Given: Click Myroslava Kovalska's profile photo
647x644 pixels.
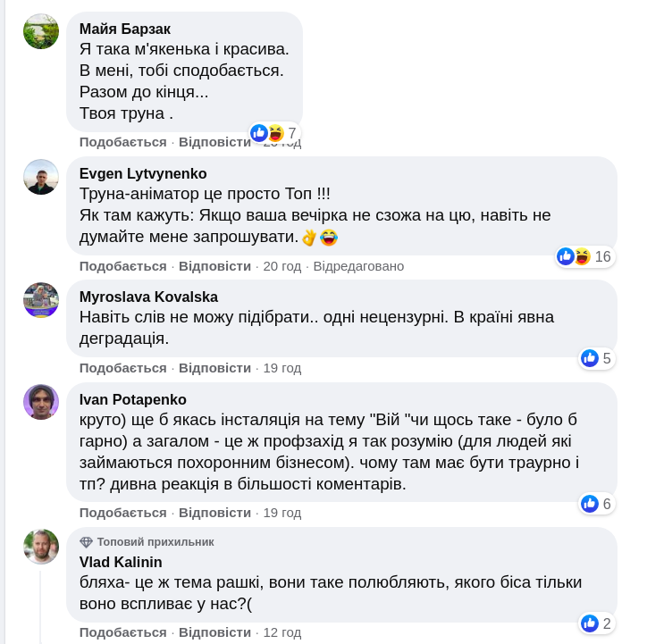Looking at the screenshot, I should point(41,300).
